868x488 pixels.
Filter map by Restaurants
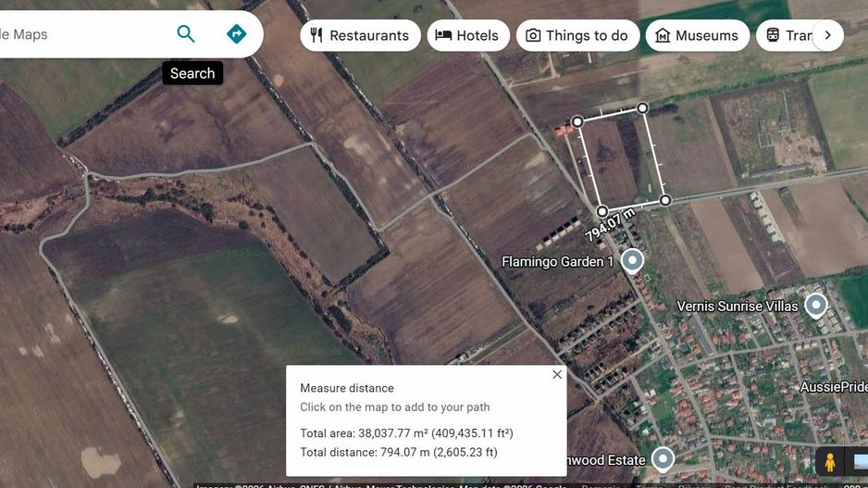click(360, 35)
